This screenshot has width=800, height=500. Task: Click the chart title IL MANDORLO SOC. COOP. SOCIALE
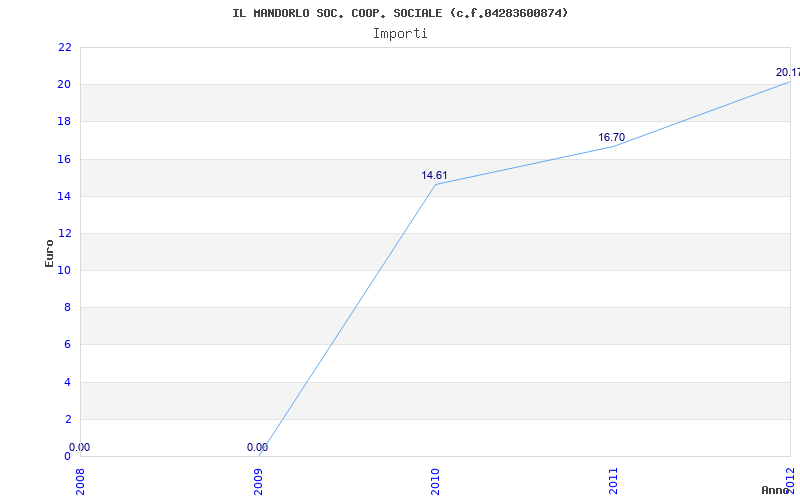point(400,13)
